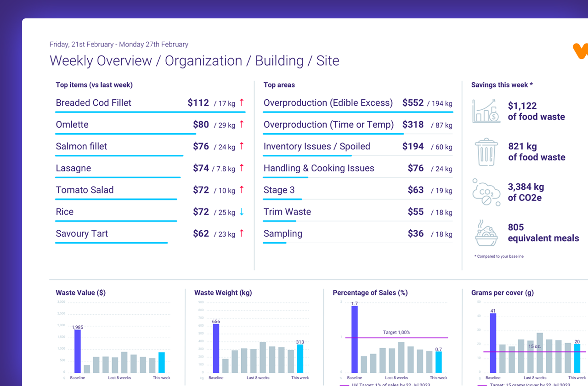Click the CO2e cloud icon

coord(486,193)
